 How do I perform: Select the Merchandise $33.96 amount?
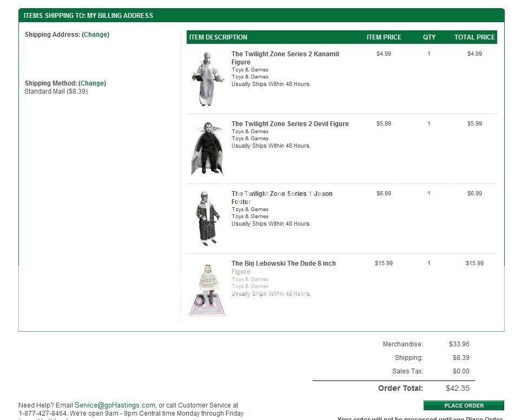pyautogui.click(x=459, y=344)
